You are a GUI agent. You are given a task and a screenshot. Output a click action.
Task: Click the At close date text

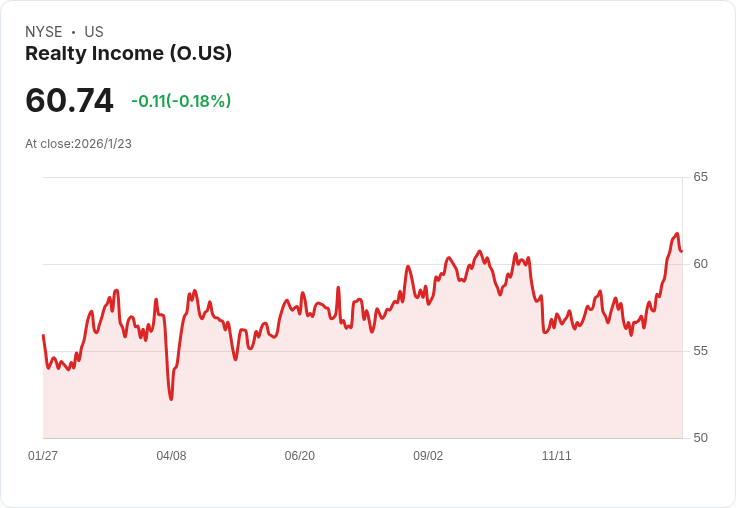point(78,144)
